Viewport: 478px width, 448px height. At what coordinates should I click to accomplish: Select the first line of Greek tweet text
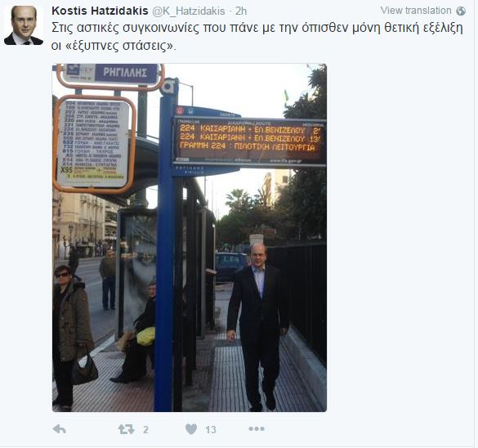pyautogui.click(x=257, y=28)
